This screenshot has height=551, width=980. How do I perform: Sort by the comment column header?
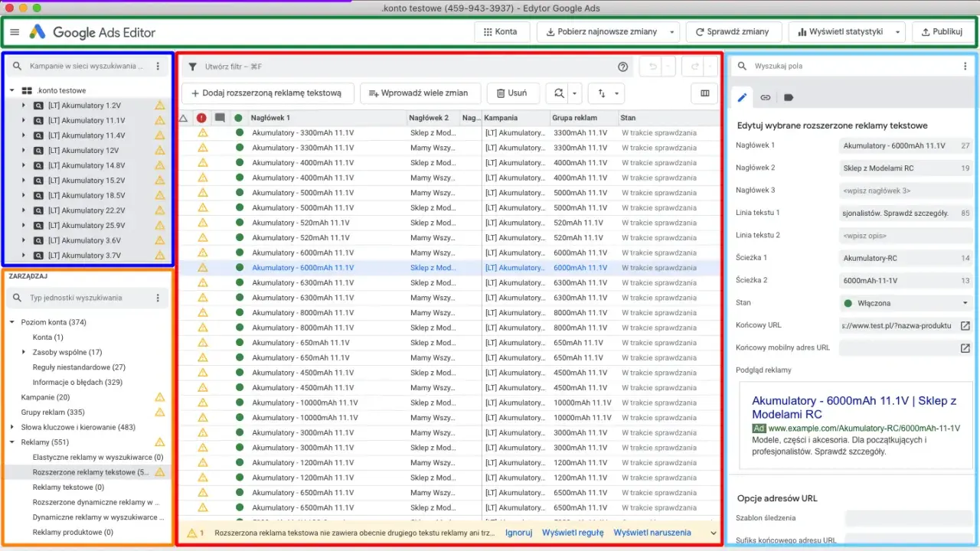click(220, 118)
